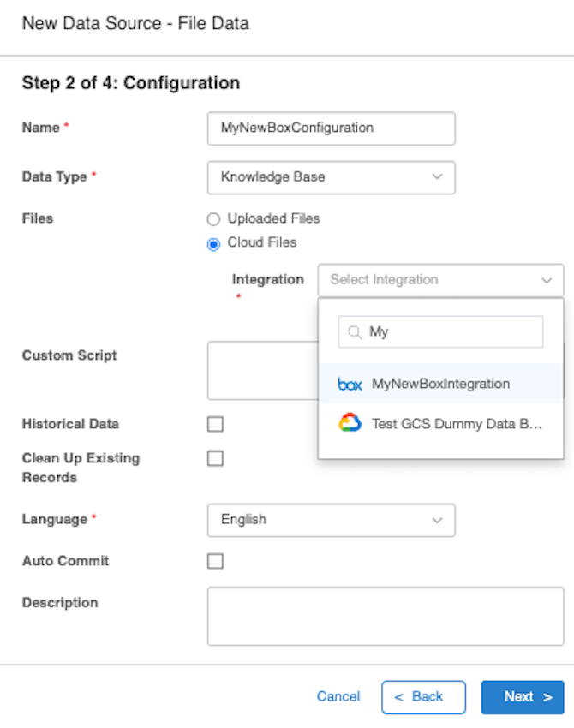Go to previous step with Back
This screenshot has width=574, height=728.
pos(423,697)
